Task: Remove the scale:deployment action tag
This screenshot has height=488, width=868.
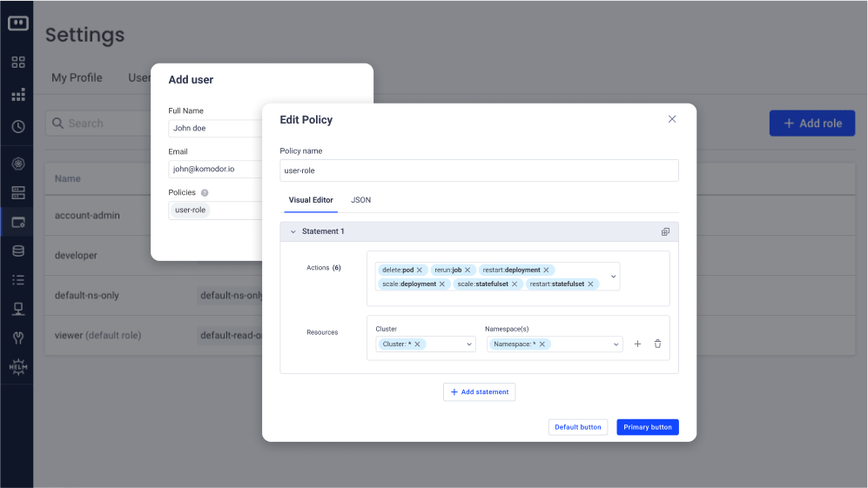Action: point(442,284)
